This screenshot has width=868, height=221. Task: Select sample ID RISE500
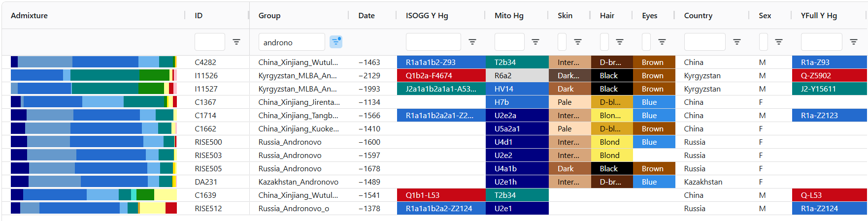pyautogui.click(x=208, y=142)
